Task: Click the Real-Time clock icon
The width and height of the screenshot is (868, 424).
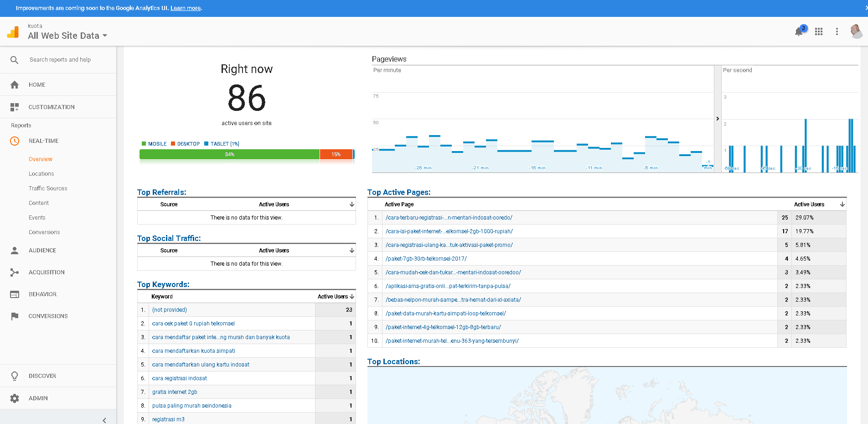Action: point(15,141)
